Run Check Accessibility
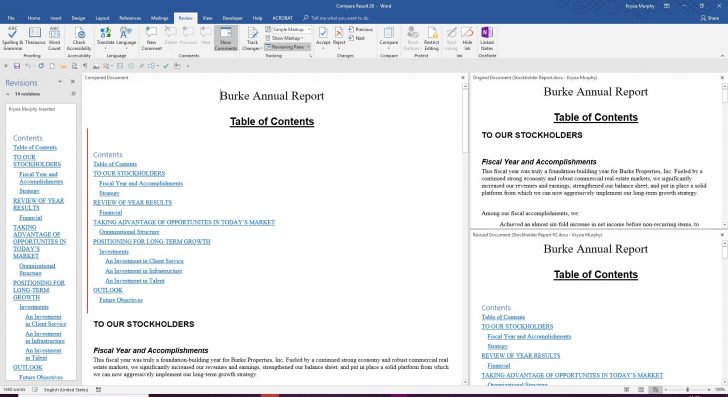Screen dimensions: 728x397 pos(79,38)
